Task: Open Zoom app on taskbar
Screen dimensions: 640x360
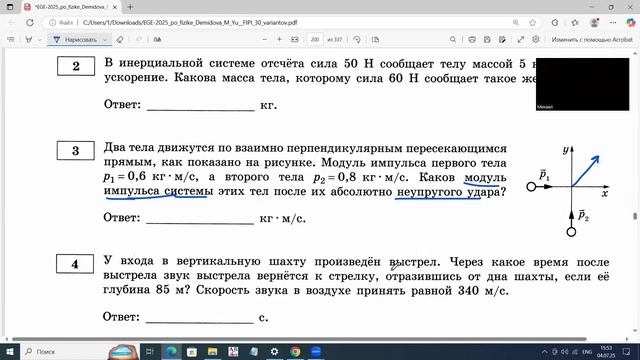Action: coord(316,351)
